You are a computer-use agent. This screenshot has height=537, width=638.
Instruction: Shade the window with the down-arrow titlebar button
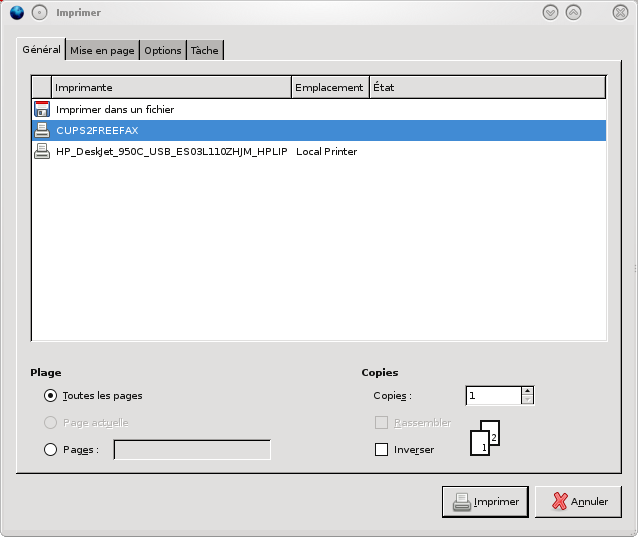coord(550,12)
